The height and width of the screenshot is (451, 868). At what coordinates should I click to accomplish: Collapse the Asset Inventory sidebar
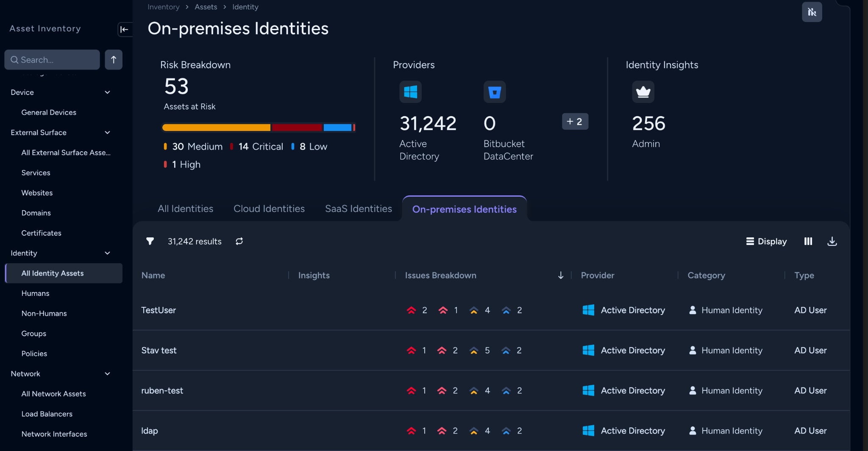(x=124, y=29)
